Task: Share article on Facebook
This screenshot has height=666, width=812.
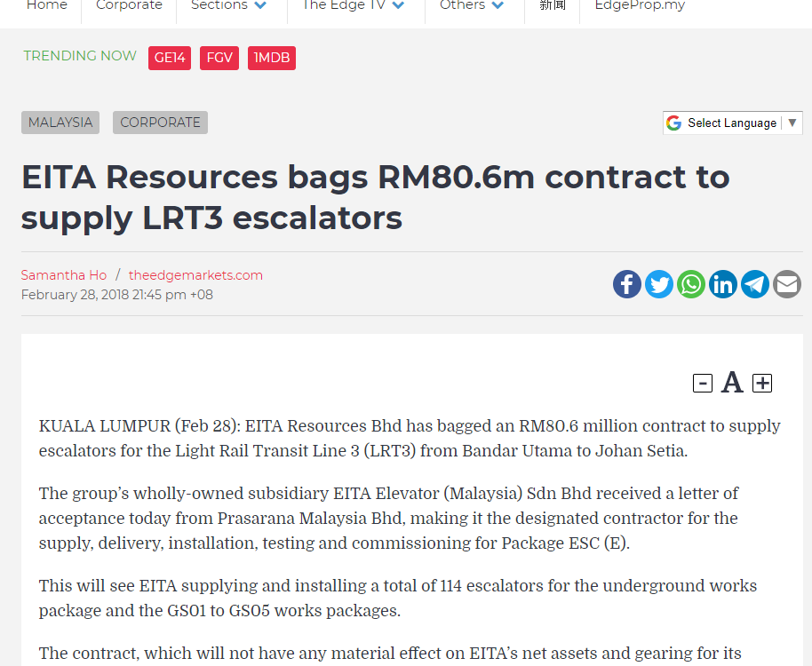Action: [627, 284]
